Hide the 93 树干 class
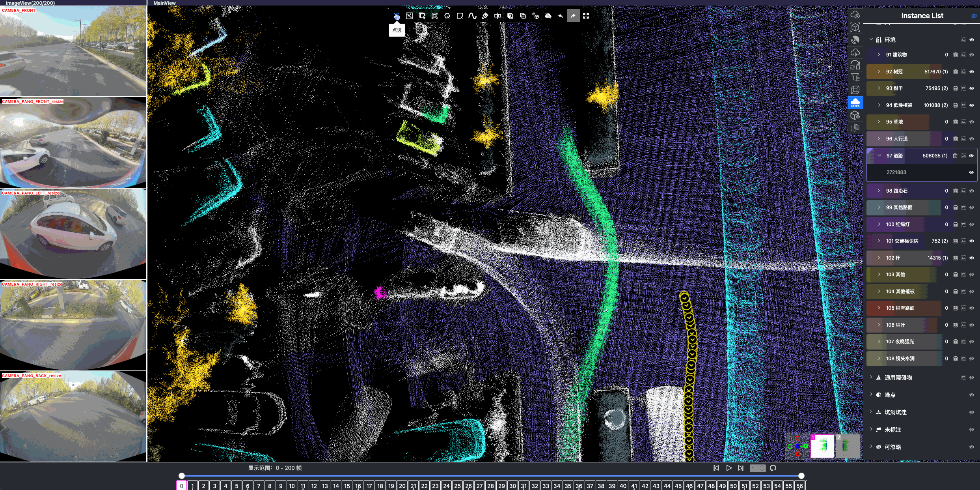 point(971,88)
